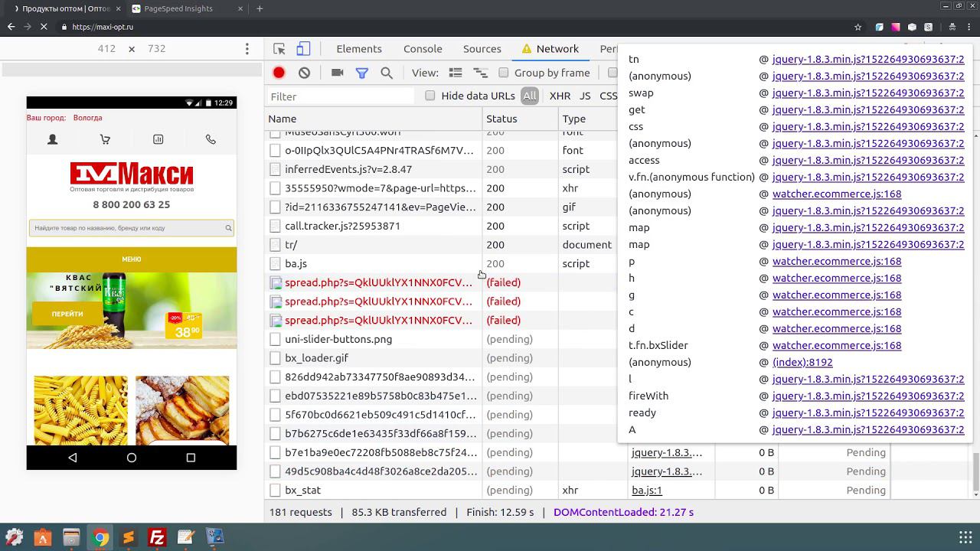Screen dimensions: 980x551
Task: Select the All resource type filter
Action: click(x=530, y=96)
